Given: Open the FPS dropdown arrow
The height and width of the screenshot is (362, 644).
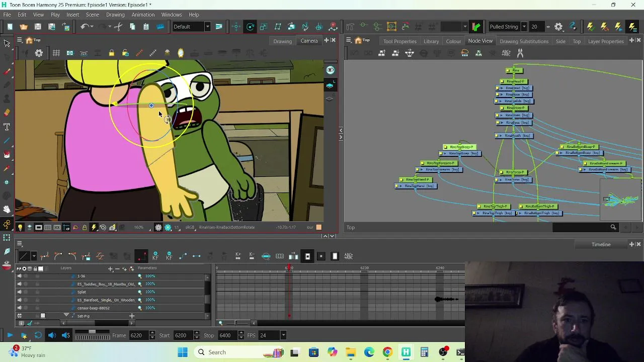Looking at the screenshot, I should [283, 335].
